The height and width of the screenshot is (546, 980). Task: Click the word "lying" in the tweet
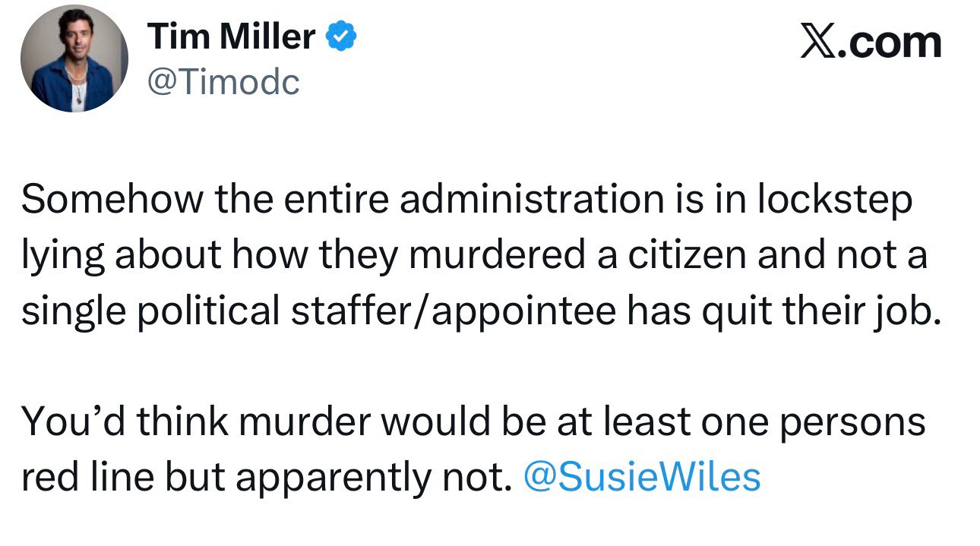(x=62, y=256)
